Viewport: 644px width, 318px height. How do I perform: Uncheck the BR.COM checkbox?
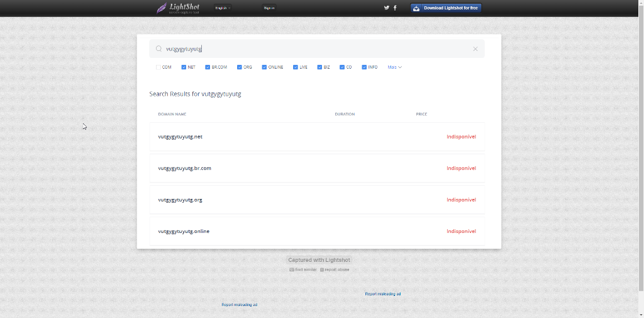point(208,67)
